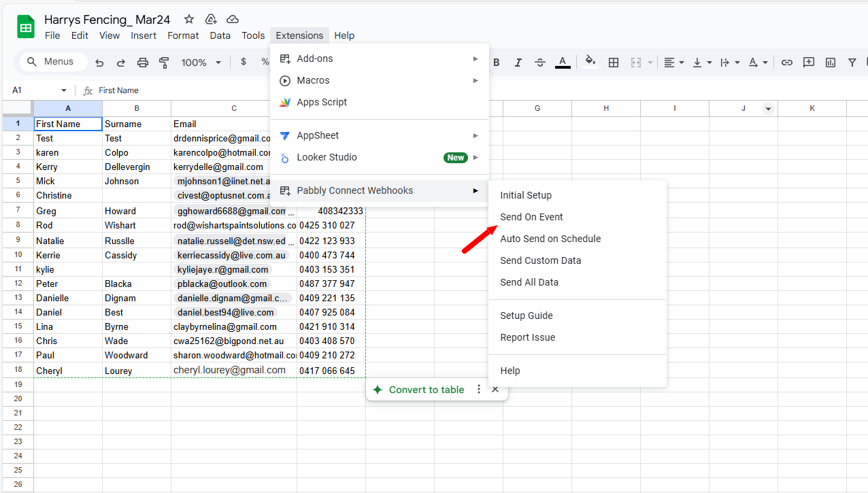The width and height of the screenshot is (868, 493).
Task: Select Report Issue entry
Action: click(578, 337)
